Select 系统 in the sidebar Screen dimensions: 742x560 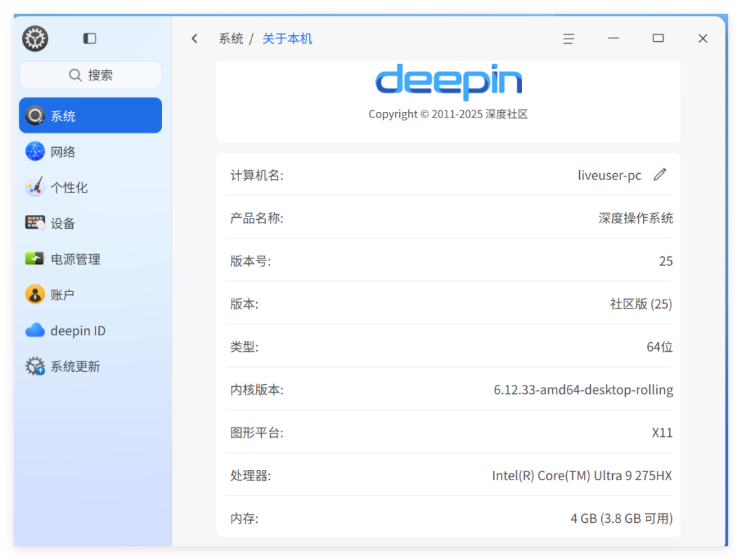tap(91, 115)
